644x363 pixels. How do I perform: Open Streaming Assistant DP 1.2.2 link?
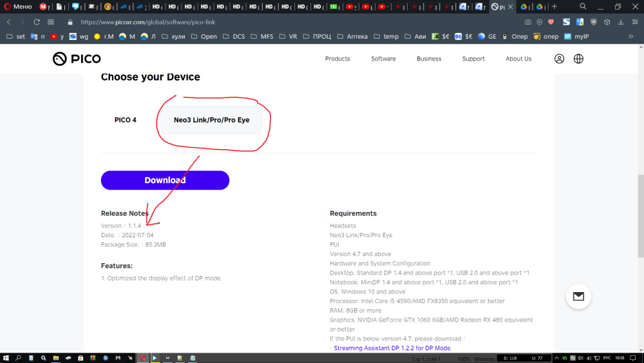[x=392, y=348]
